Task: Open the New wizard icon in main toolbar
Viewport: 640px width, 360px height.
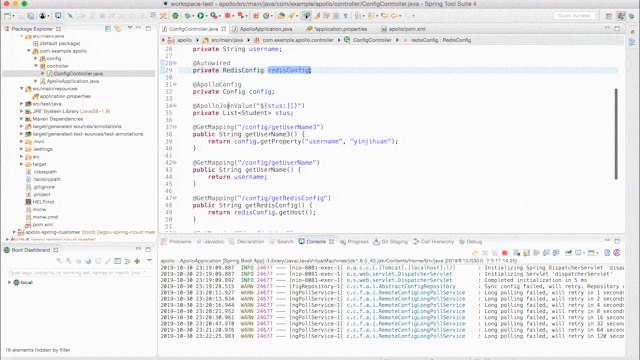Action: (x=7, y=16)
